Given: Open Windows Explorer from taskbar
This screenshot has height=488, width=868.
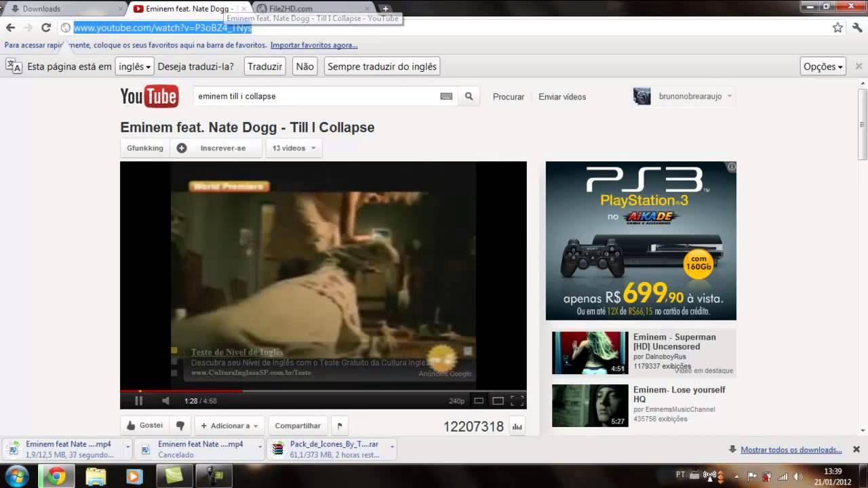Looking at the screenshot, I should coord(96,476).
